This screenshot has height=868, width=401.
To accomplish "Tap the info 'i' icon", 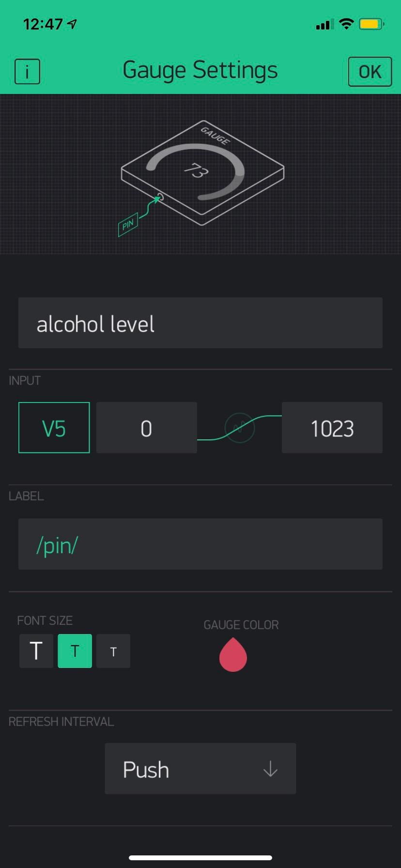I will click(x=27, y=72).
